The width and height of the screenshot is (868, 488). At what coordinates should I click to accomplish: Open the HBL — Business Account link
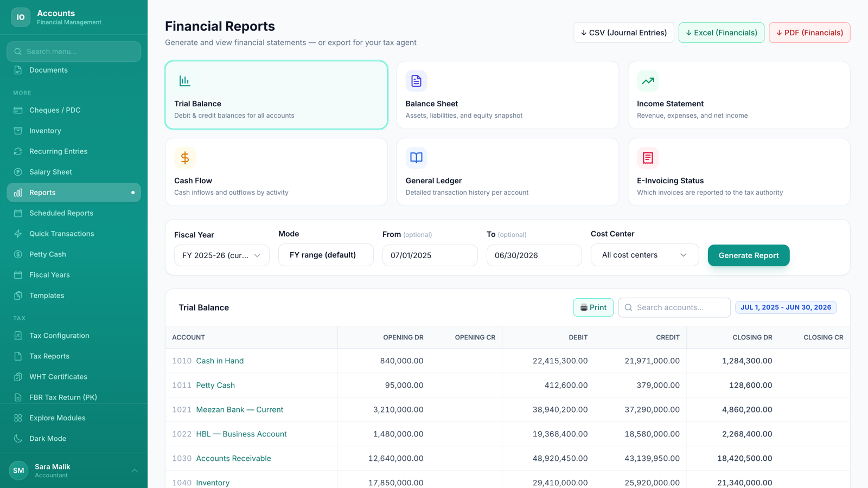click(x=241, y=434)
